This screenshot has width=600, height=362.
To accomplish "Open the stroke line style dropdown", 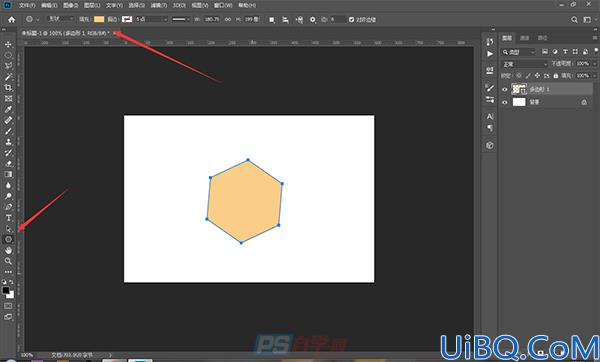I will tap(181, 19).
